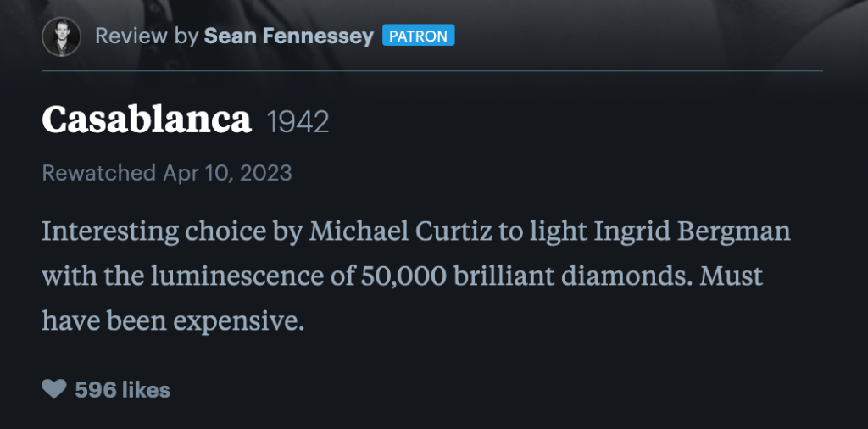
Task: View the 596 likes list
Action: pyautogui.click(x=122, y=390)
